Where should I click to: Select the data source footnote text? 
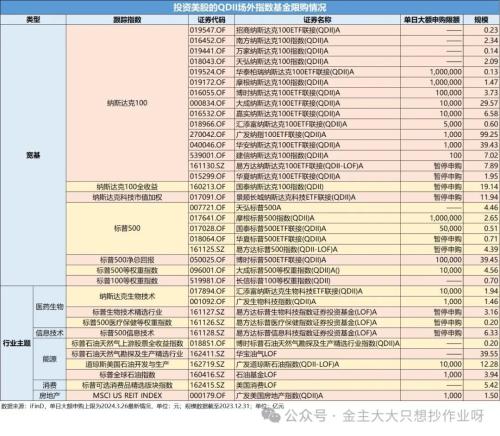tap(143, 406)
